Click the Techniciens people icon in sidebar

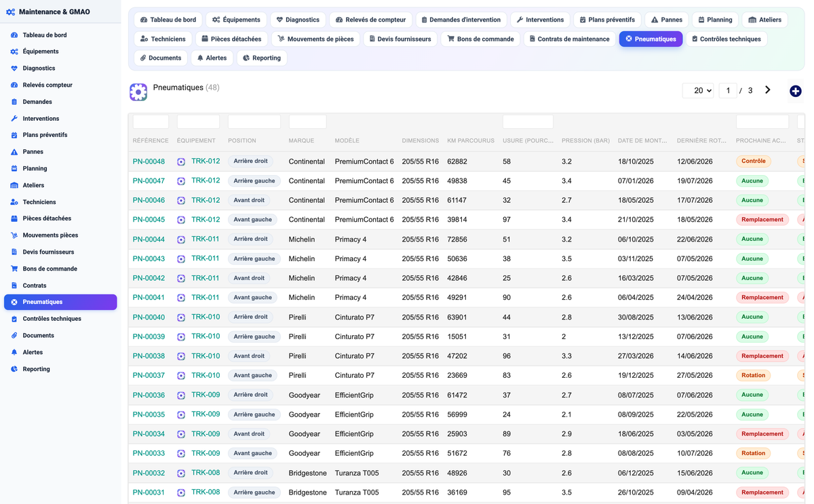[14, 202]
